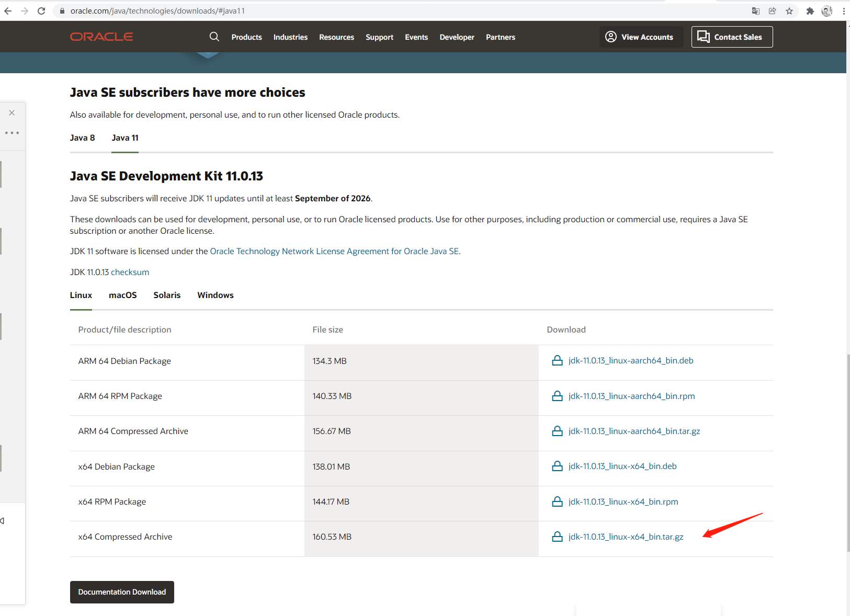
Task: Open the translate page icon
Action: point(756,11)
